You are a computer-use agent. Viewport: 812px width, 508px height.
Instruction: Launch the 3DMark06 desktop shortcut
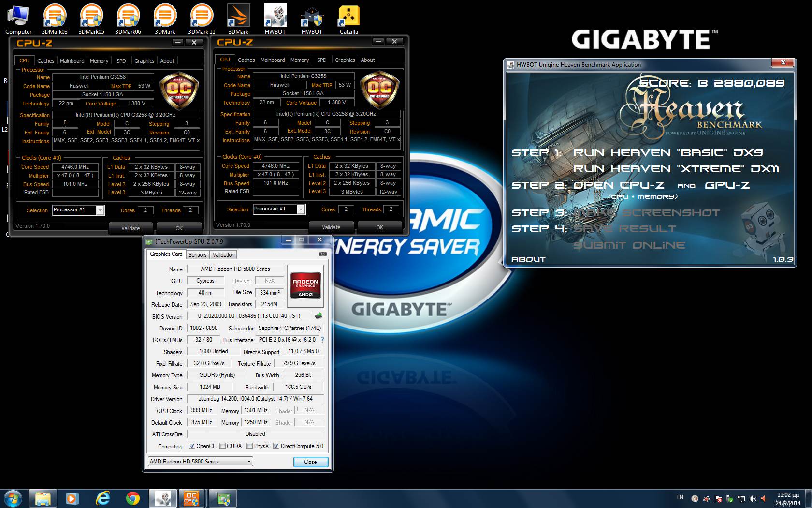tap(128, 19)
